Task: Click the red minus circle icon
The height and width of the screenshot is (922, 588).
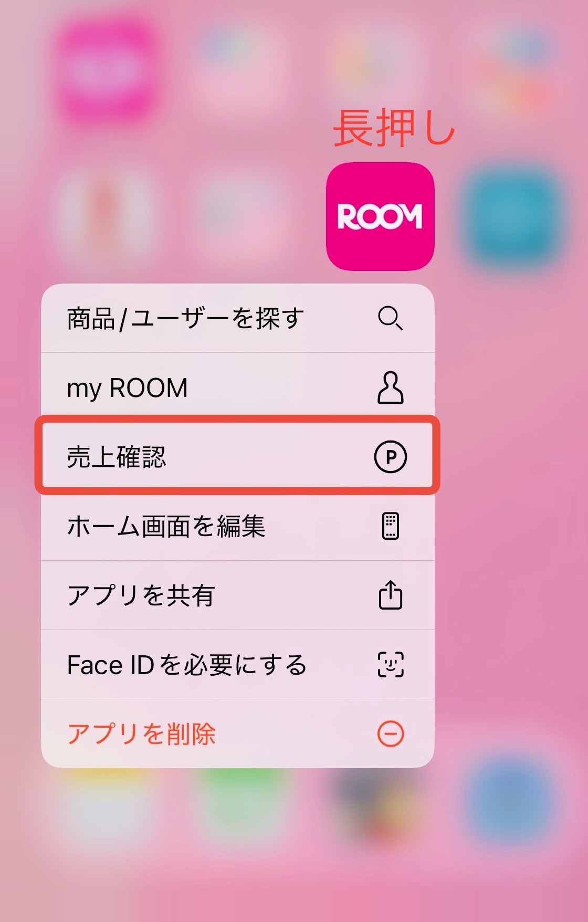Action: [391, 734]
